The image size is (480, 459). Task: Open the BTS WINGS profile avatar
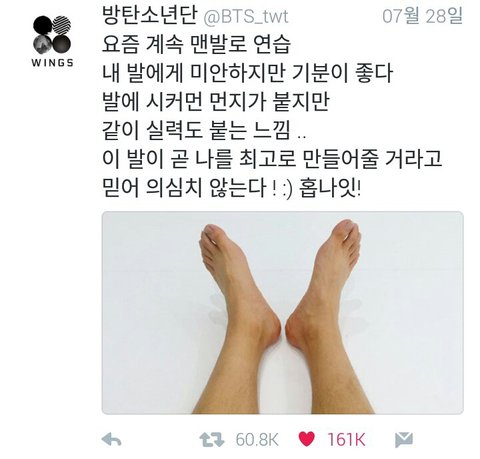[52, 34]
